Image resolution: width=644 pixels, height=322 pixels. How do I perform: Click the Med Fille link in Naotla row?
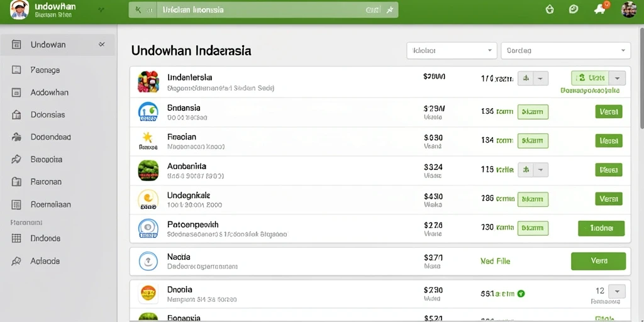coord(495,261)
